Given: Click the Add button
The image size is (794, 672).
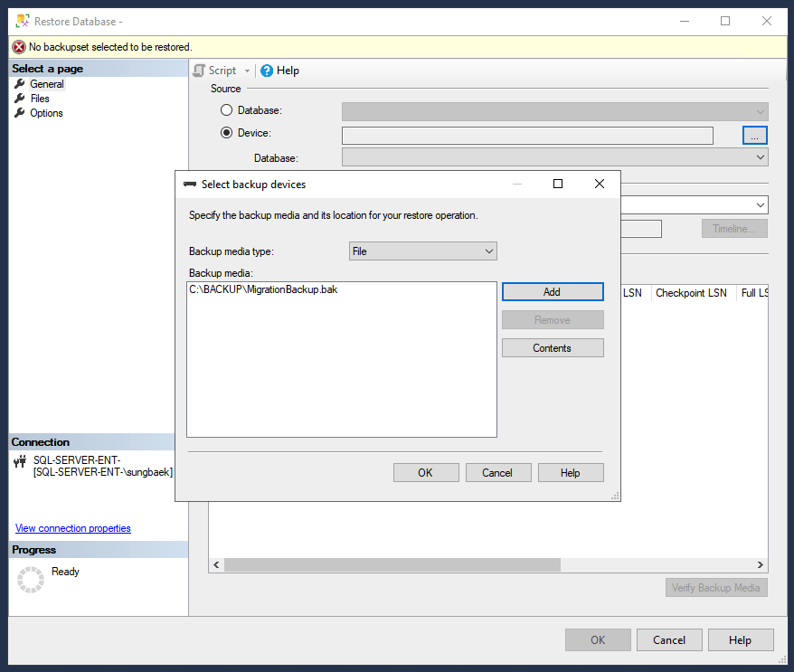Looking at the screenshot, I should (552, 291).
